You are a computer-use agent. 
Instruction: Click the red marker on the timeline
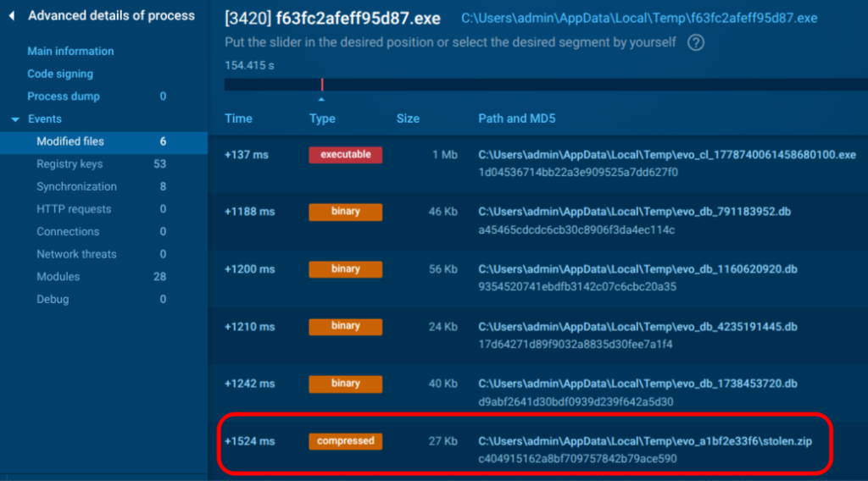click(322, 84)
